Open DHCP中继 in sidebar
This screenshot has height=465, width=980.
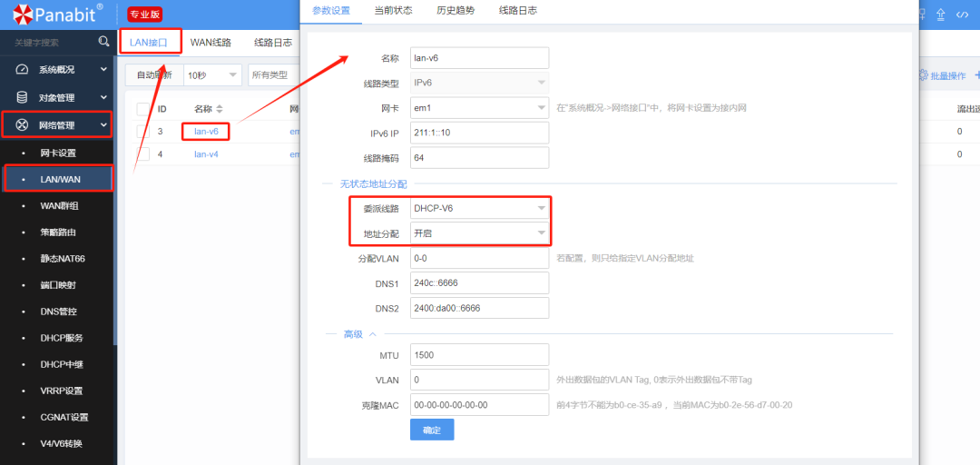pos(62,364)
